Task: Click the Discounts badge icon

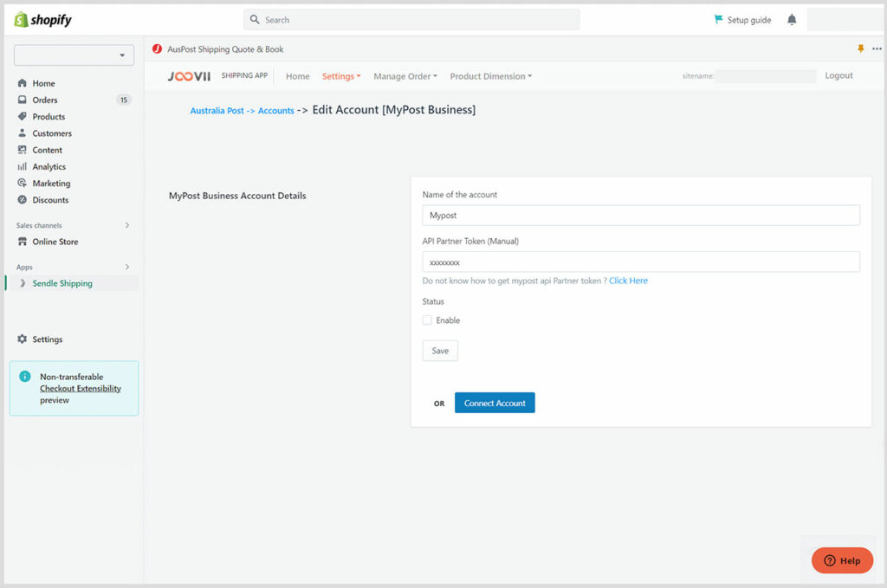Action: tap(22, 199)
